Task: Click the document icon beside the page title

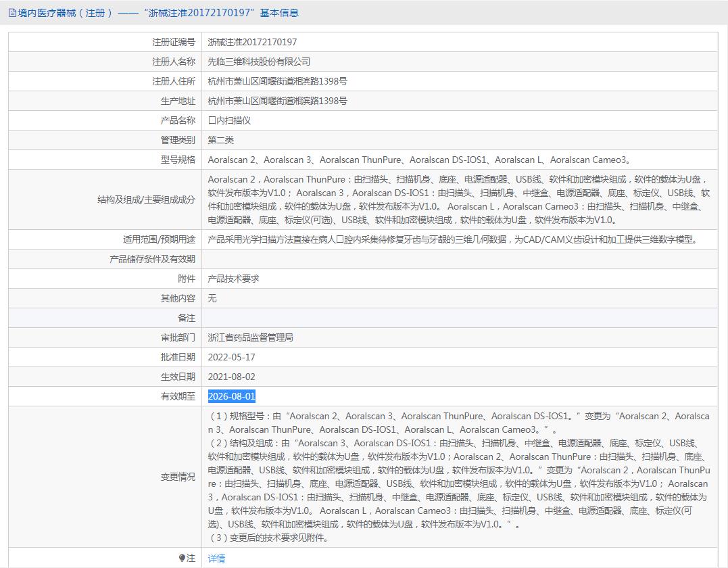Action: (x=12, y=13)
